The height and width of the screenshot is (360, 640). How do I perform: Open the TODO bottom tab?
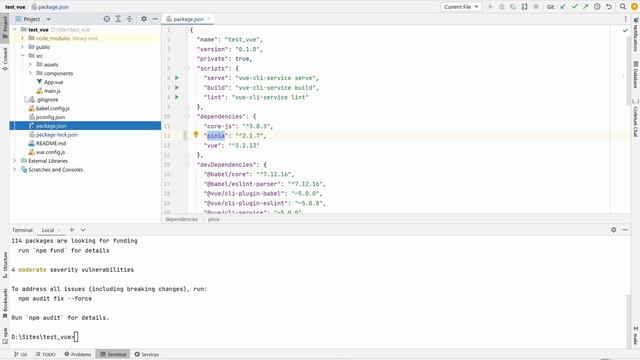point(45,354)
